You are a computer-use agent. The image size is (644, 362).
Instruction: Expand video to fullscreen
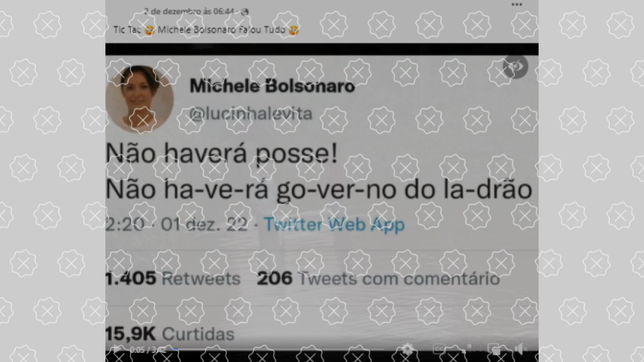click(467, 350)
